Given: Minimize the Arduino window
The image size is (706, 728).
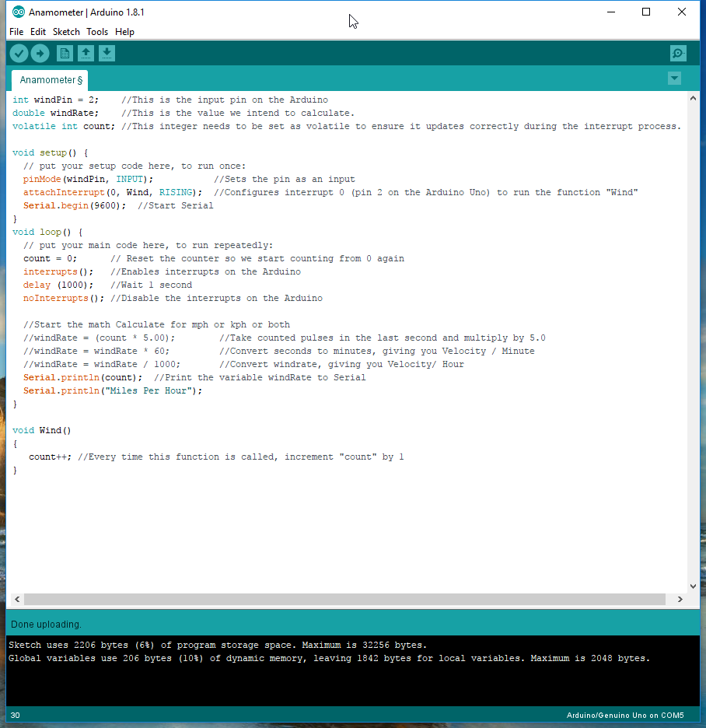Looking at the screenshot, I should point(611,12).
